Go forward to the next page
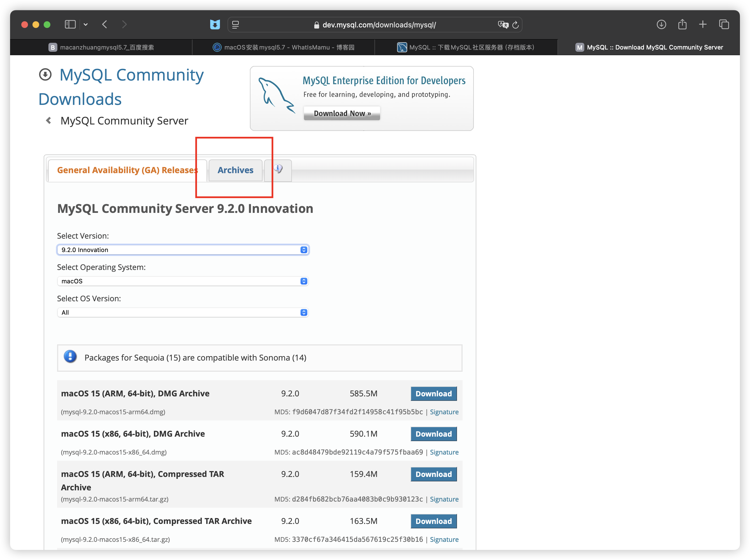Viewport: 750px width, 560px height. pyautogui.click(x=125, y=24)
